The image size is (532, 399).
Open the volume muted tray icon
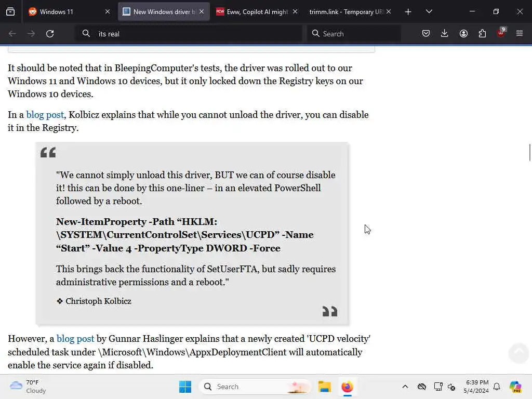(x=451, y=387)
